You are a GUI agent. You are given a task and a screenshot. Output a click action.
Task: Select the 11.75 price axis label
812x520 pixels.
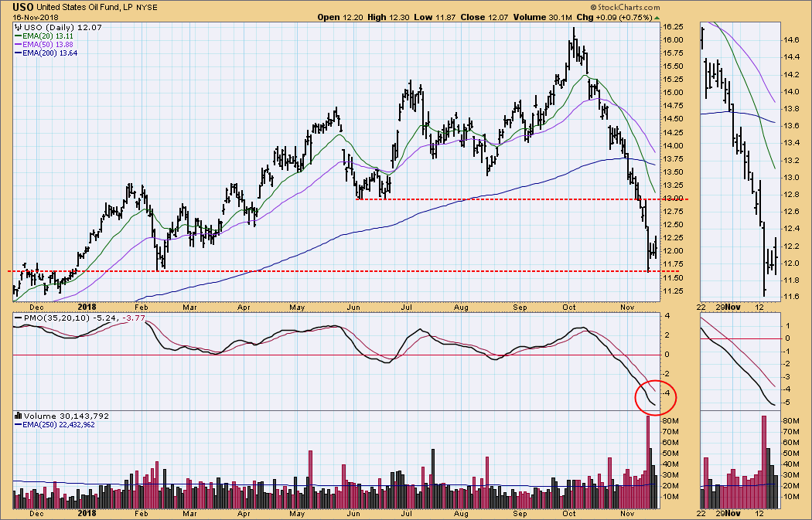point(673,264)
